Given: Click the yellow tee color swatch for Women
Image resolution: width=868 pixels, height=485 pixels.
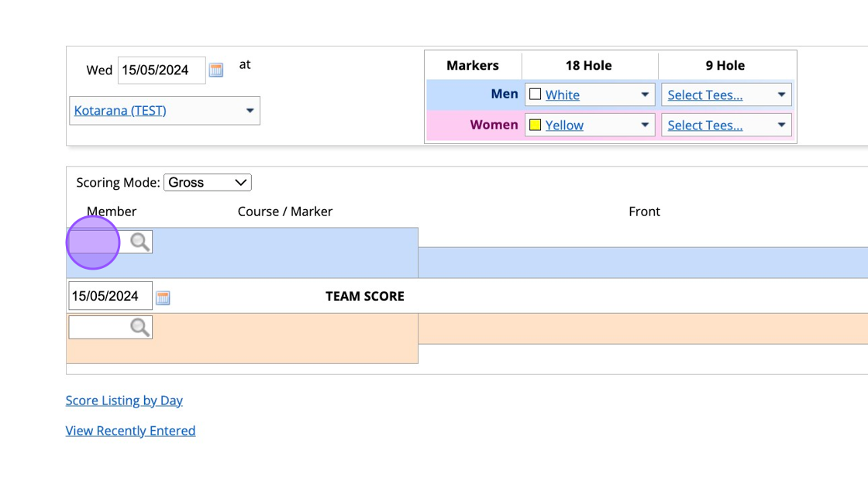Looking at the screenshot, I should point(535,125).
